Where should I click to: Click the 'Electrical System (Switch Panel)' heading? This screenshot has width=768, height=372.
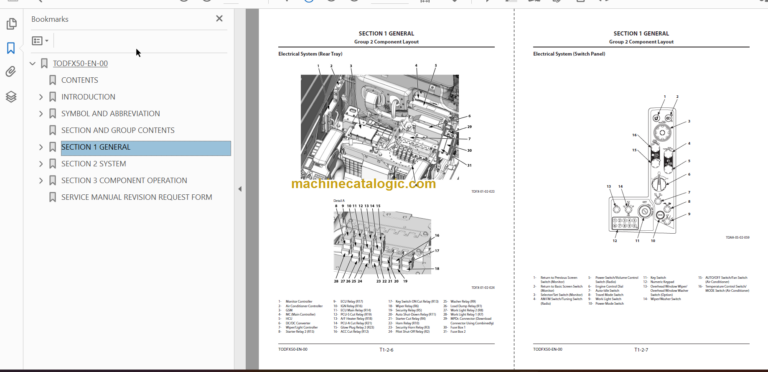pyautogui.click(x=569, y=54)
